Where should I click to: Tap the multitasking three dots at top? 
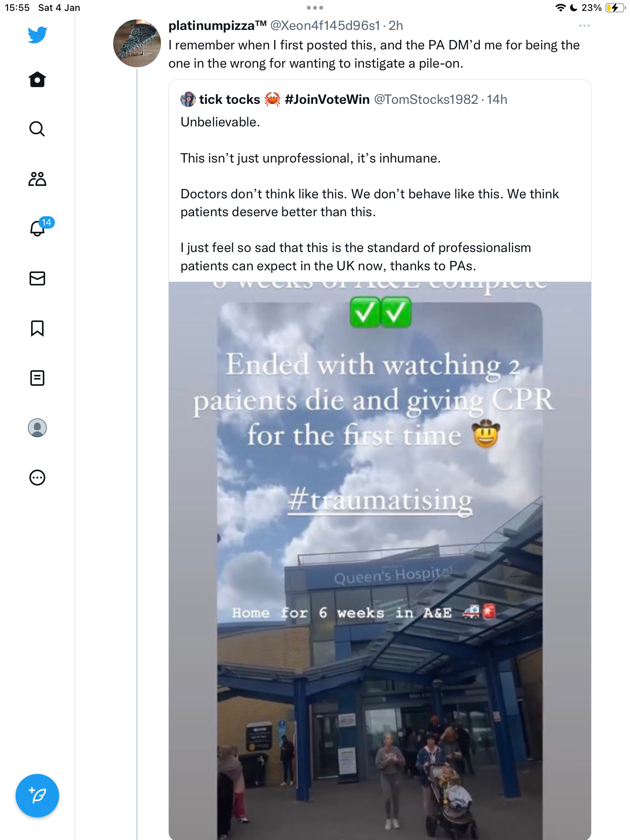315,8
